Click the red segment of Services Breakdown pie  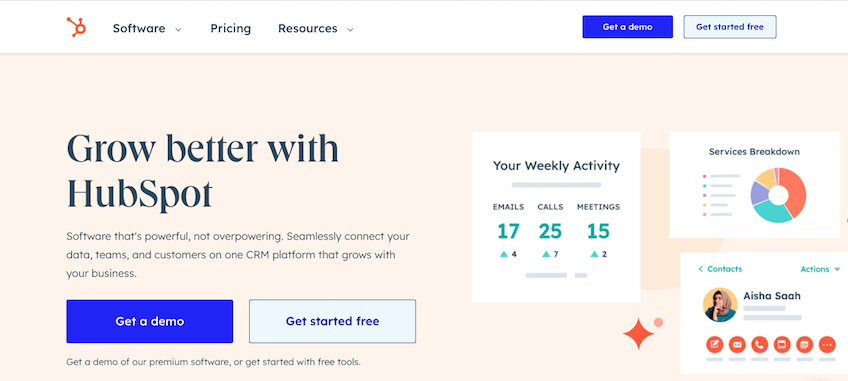point(795,190)
